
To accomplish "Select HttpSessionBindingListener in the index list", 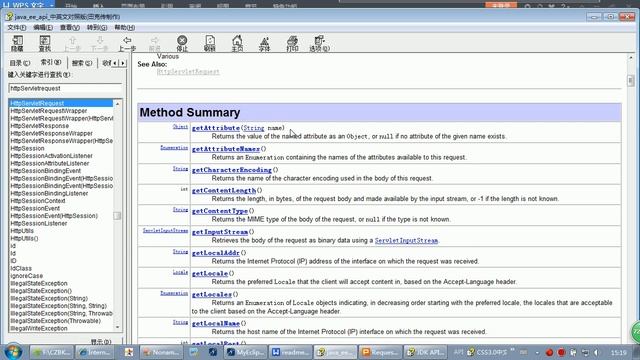I will tap(49, 193).
